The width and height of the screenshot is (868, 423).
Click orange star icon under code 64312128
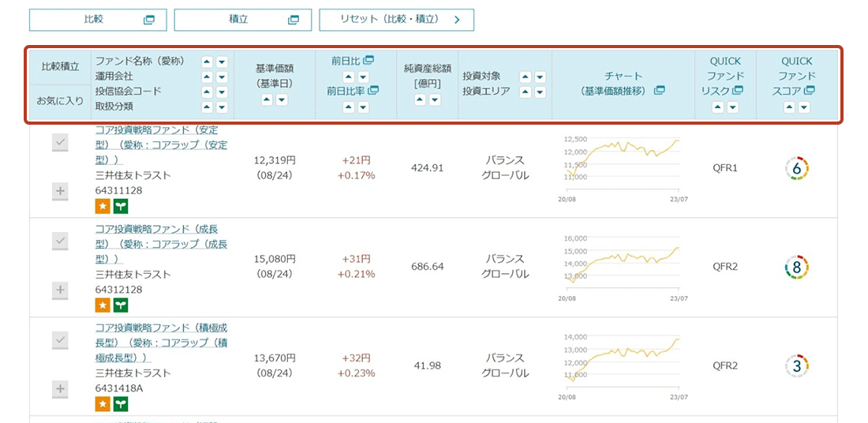point(103,305)
